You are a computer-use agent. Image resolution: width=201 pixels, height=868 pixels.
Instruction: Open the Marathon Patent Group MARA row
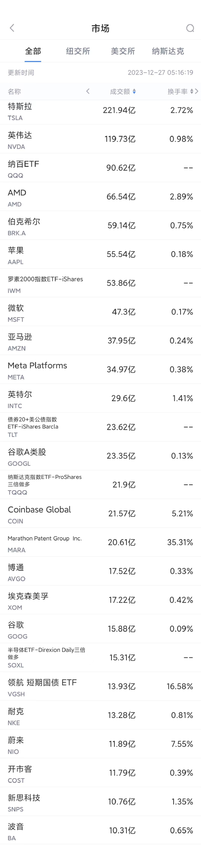[x=100, y=542]
